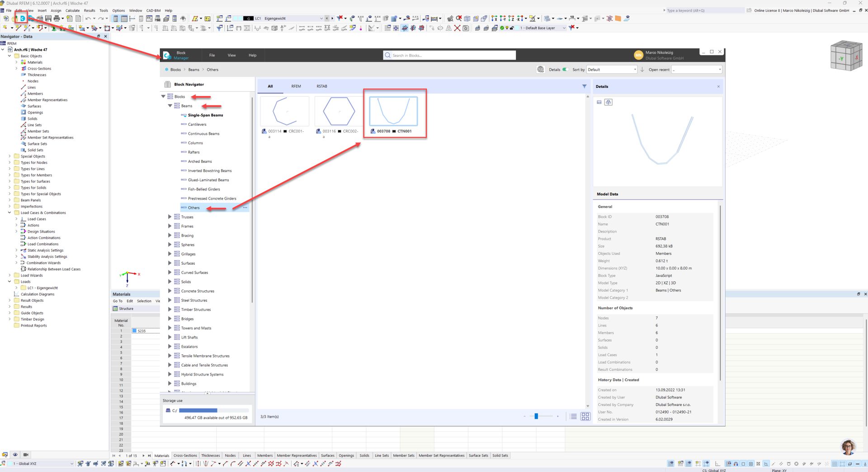
Task: Open Block Manager from the main toolbar
Action: 22,19
